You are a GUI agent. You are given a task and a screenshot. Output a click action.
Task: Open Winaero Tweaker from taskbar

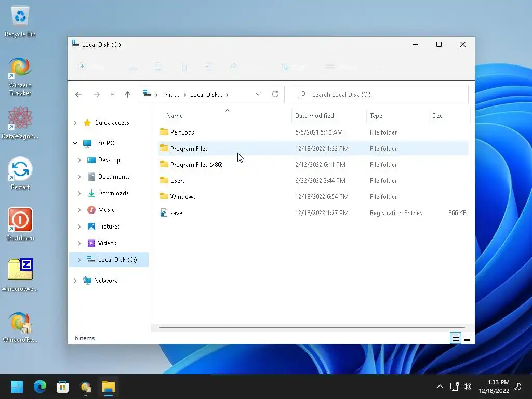tap(86, 387)
